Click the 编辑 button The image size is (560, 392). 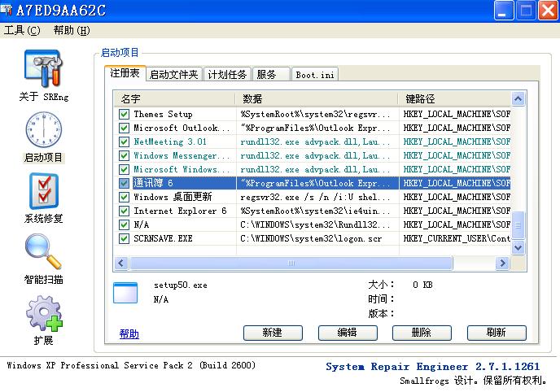tap(348, 333)
